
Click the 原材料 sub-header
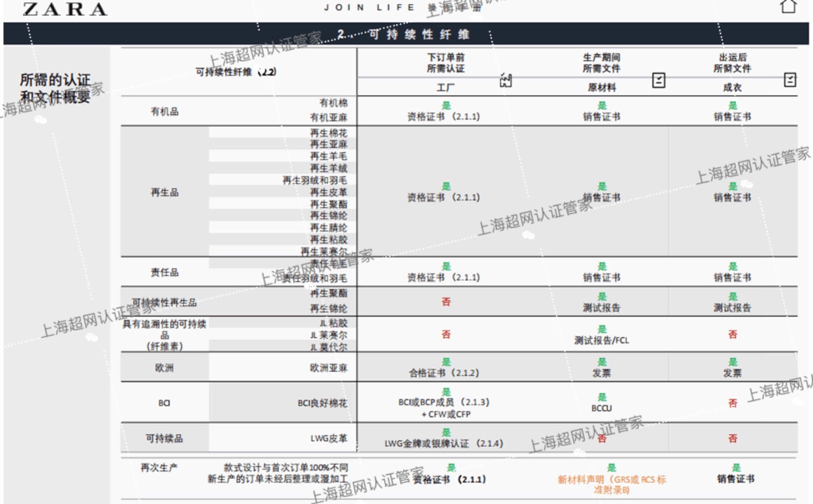pyautogui.click(x=602, y=88)
